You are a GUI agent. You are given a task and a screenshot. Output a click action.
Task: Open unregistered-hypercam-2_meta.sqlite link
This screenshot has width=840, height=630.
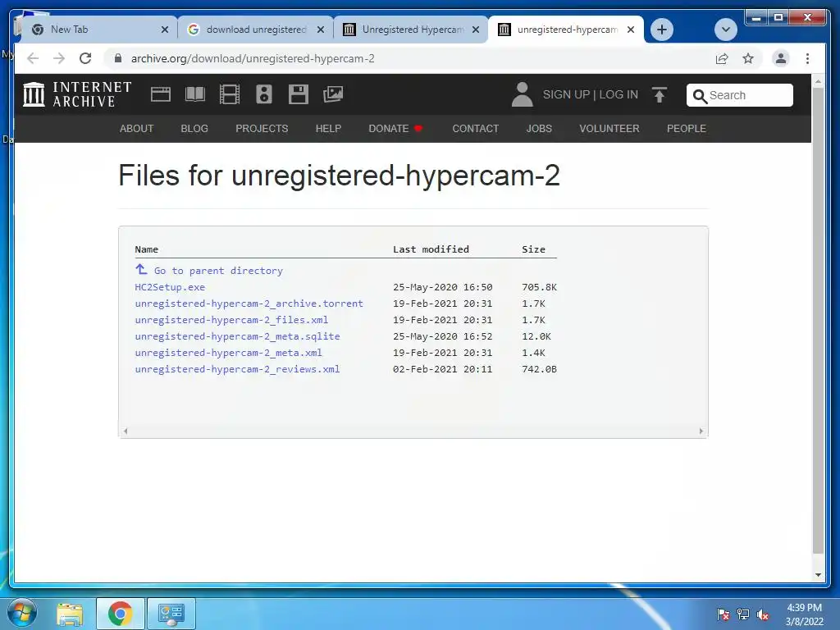(237, 336)
